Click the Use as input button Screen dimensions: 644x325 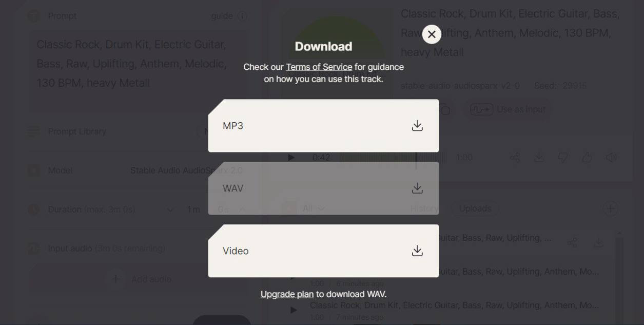[x=508, y=109]
